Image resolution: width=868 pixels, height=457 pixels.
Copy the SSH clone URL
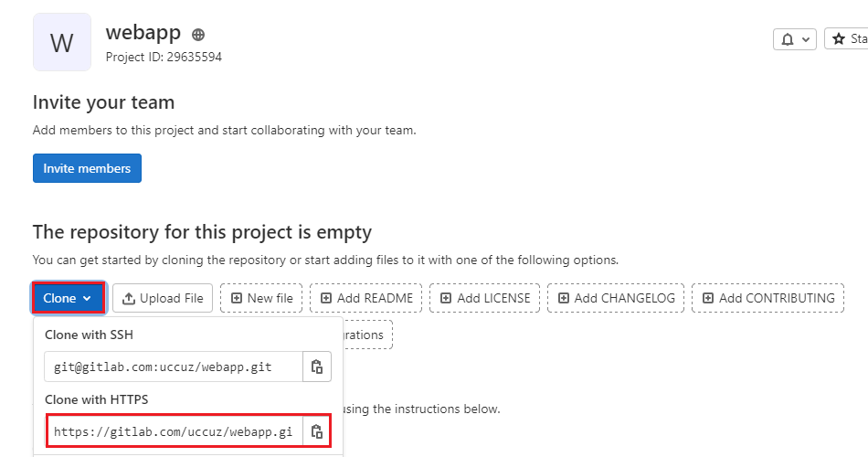click(x=317, y=367)
